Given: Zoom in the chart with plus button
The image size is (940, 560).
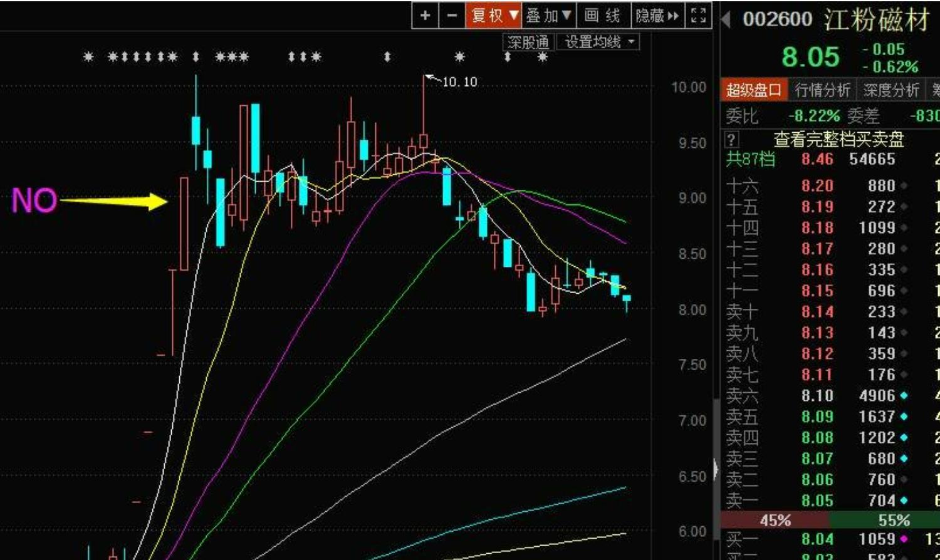Looking at the screenshot, I should pyautogui.click(x=426, y=16).
